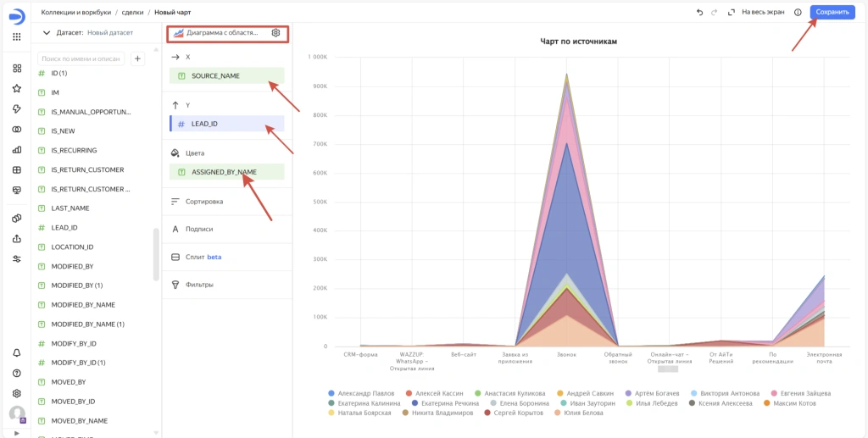Click the plus button to add field
Screen dimensions: 868x438
[138, 58]
